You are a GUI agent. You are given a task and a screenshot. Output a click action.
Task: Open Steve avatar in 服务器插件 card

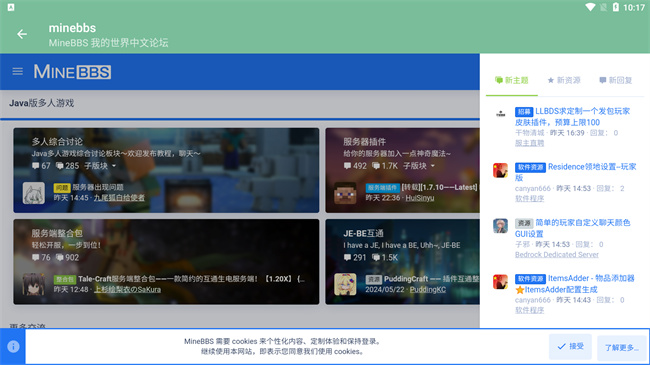pyautogui.click(x=345, y=193)
